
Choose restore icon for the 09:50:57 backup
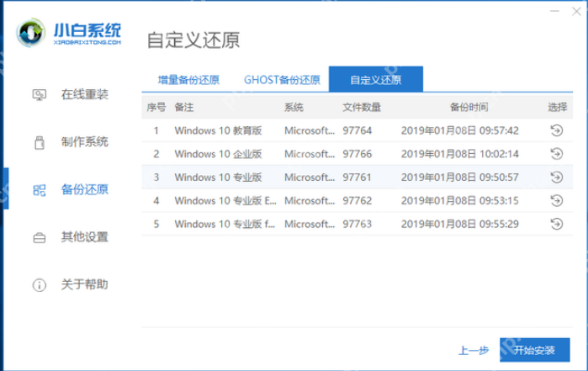coord(556,178)
